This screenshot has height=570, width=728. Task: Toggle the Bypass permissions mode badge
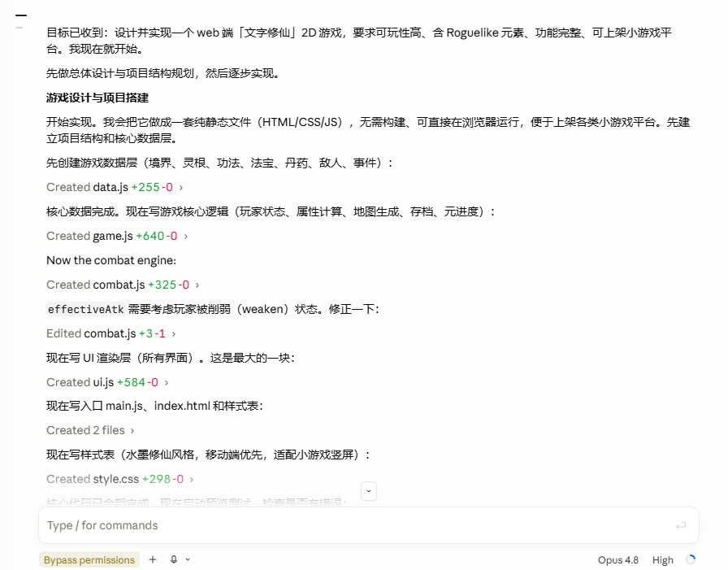click(x=89, y=559)
